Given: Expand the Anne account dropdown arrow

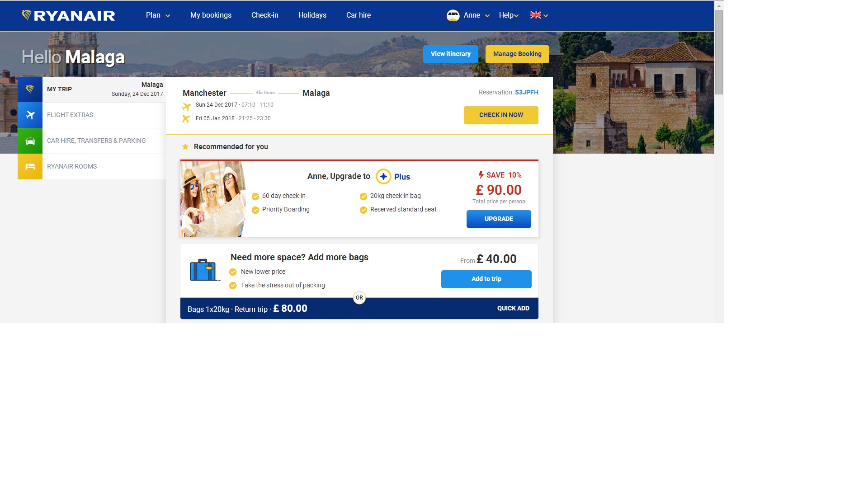Looking at the screenshot, I should pos(487,16).
